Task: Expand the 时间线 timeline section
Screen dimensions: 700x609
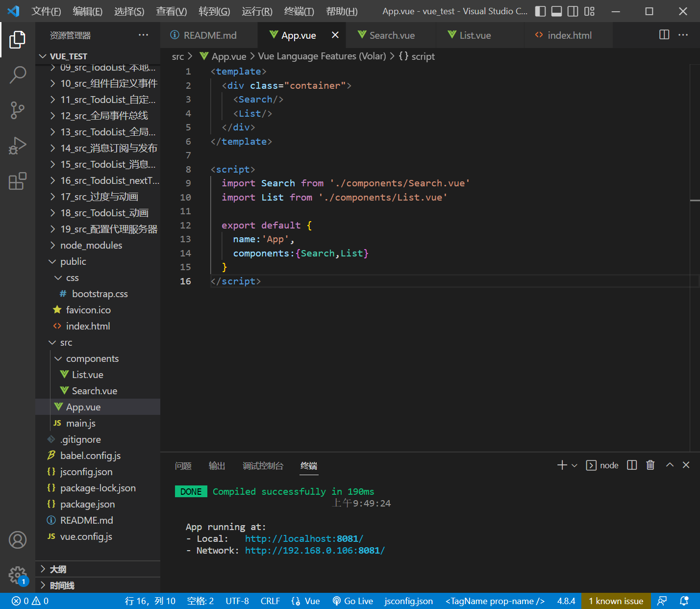Action: tap(98, 585)
